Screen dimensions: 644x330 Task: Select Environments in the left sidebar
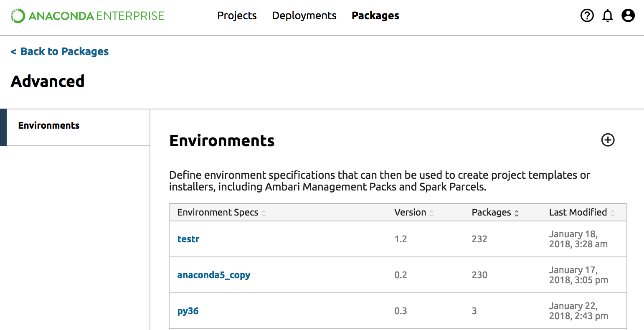pyautogui.click(x=49, y=126)
